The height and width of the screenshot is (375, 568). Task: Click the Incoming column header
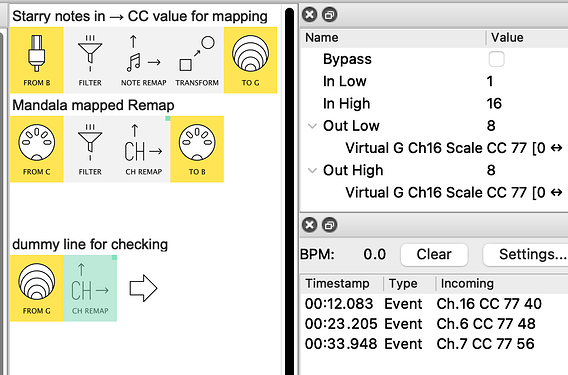(502, 283)
